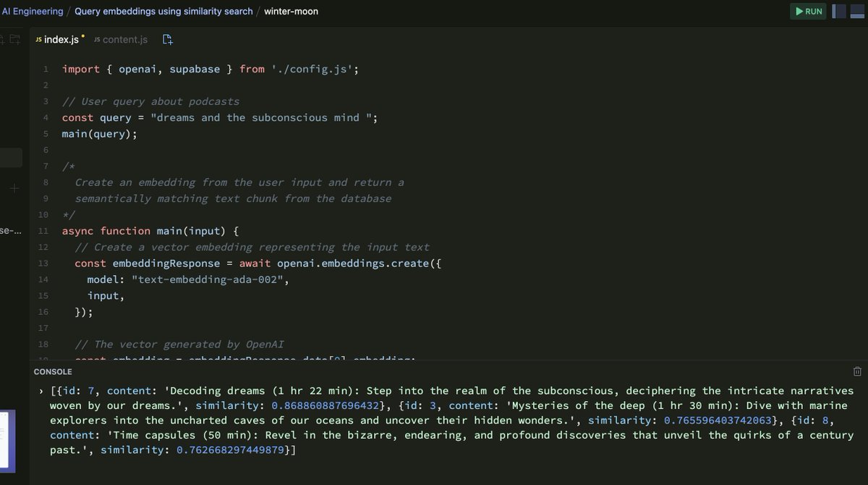Viewport: 868px width, 485px height.
Task: Click line number 11 in the gutter
Action: (x=43, y=231)
